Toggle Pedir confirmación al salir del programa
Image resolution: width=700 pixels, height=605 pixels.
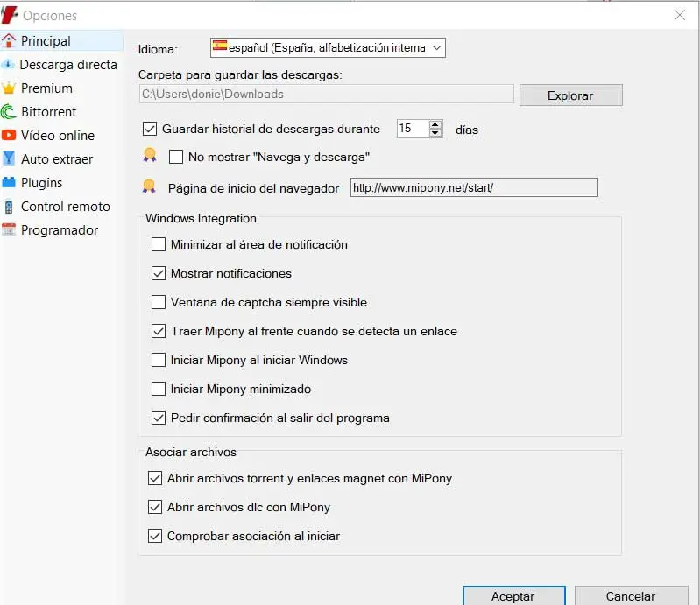pyautogui.click(x=159, y=418)
